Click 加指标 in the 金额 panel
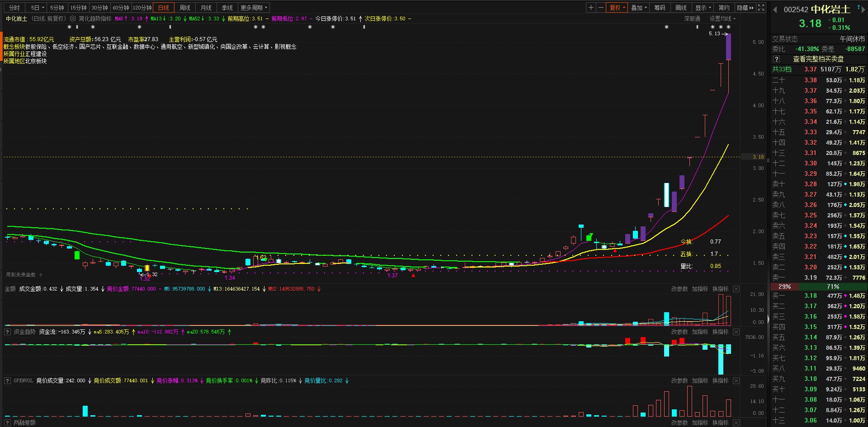The image size is (868, 427). 700,289
